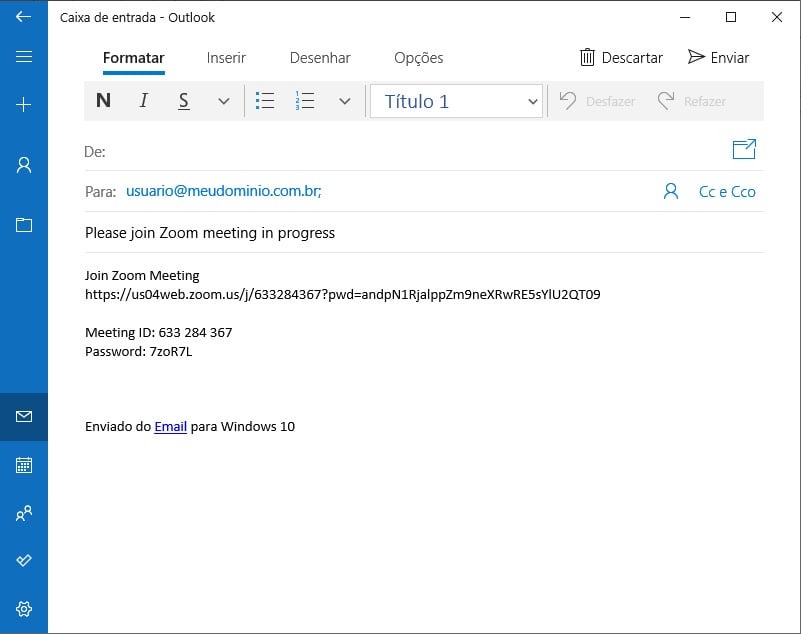Switch to Inserir tab
This screenshot has width=801, height=634.
point(226,58)
